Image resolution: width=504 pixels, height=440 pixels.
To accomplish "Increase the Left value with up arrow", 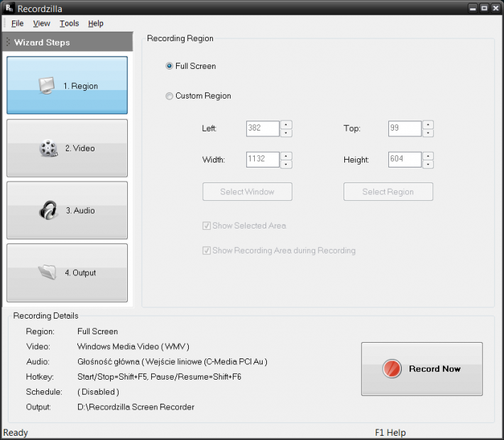I will point(286,125).
